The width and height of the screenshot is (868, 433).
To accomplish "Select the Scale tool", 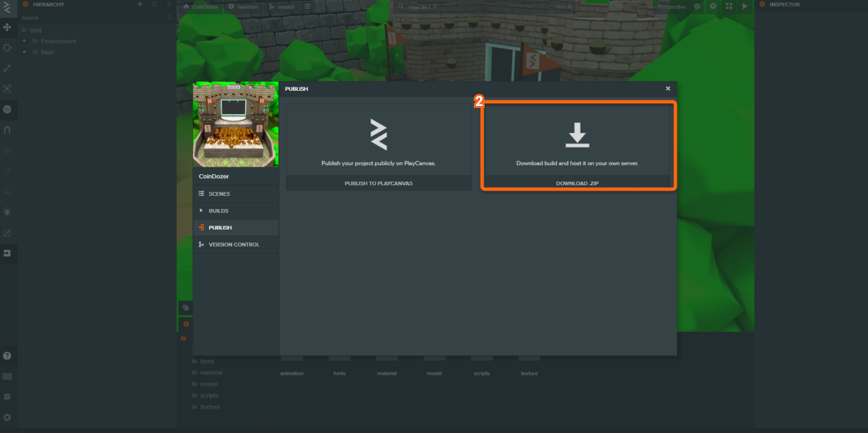I will click(8, 68).
